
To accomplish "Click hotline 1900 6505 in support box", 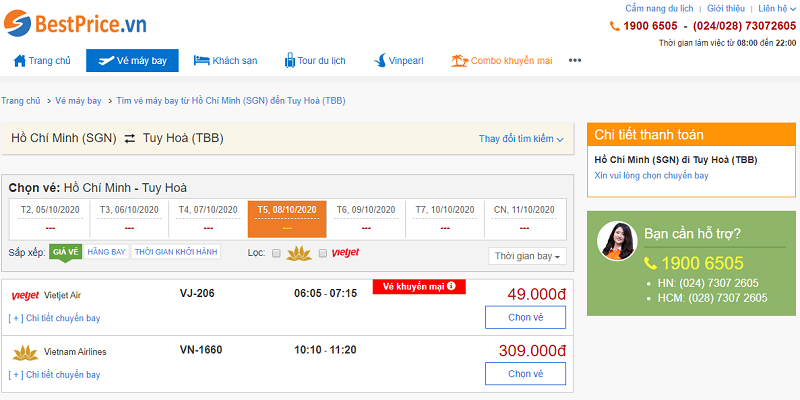I will (703, 263).
